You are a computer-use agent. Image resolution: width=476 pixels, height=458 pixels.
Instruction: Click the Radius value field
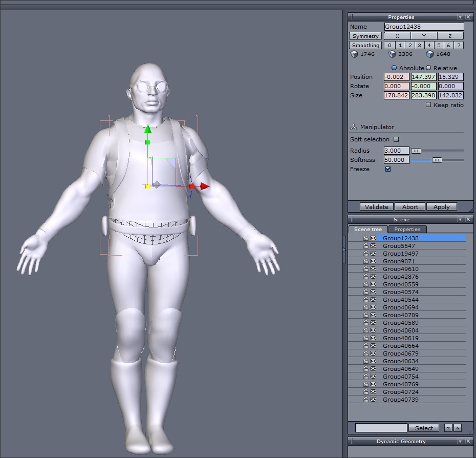pyautogui.click(x=396, y=151)
